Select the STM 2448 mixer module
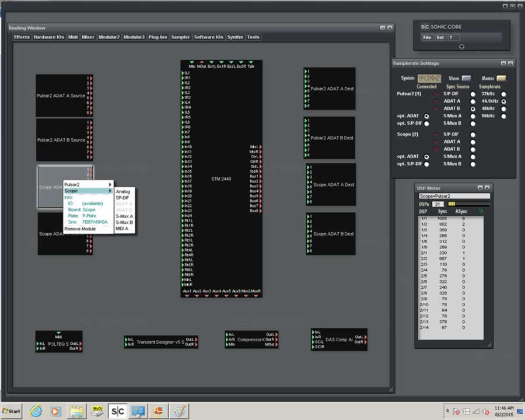 pyautogui.click(x=221, y=179)
